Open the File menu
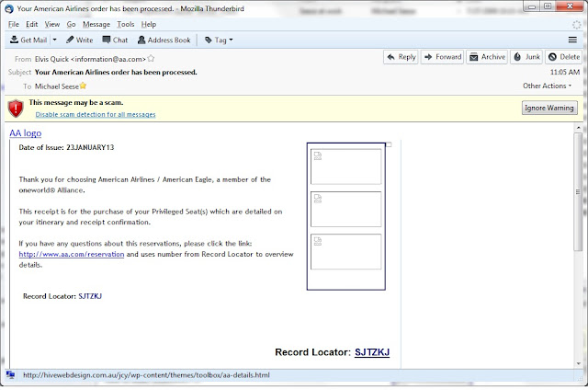This screenshot has height=390, width=588. (14, 25)
